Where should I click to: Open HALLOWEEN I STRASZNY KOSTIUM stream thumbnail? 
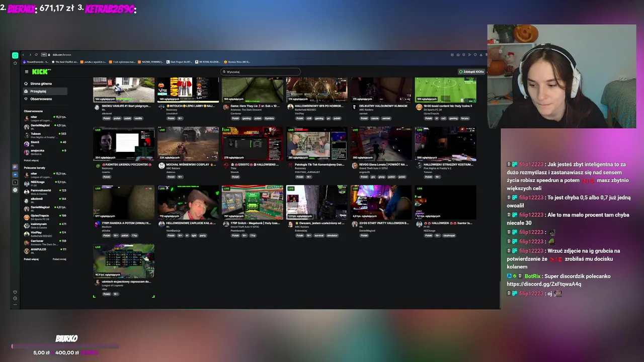click(x=445, y=144)
